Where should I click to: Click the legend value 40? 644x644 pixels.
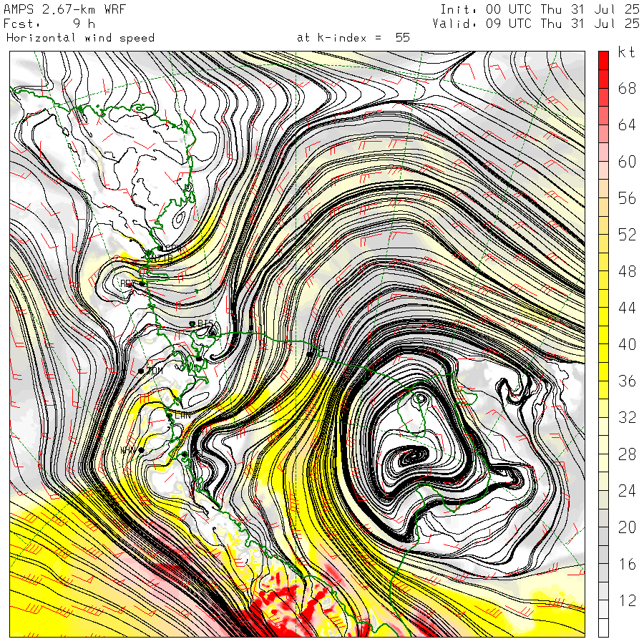tap(627, 344)
